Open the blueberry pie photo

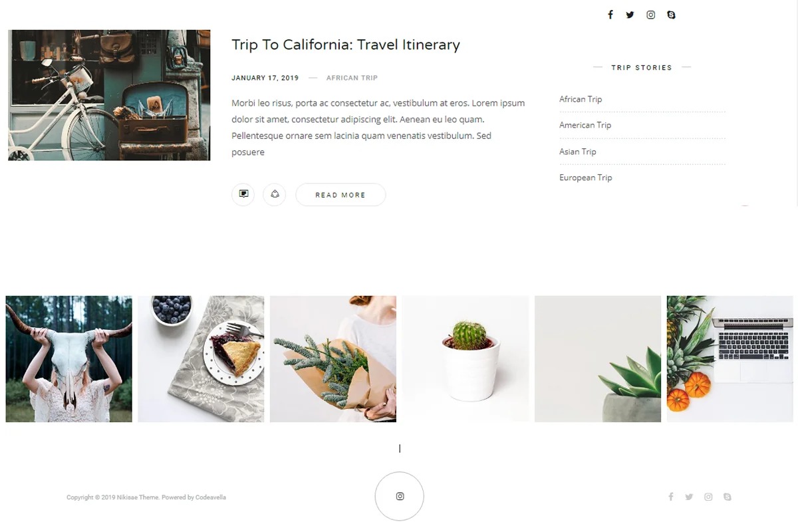(201, 359)
